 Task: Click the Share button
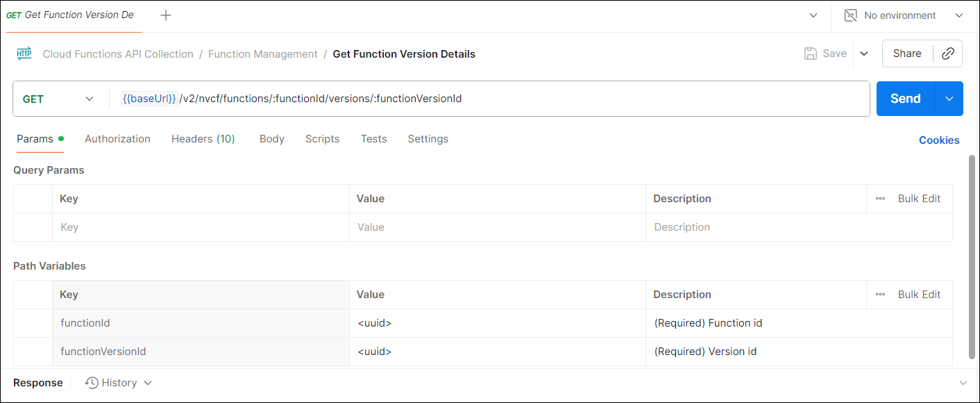click(907, 54)
